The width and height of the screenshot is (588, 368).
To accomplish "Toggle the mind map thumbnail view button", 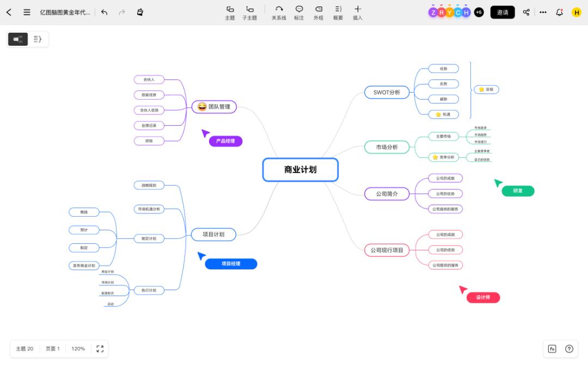I will [17, 39].
